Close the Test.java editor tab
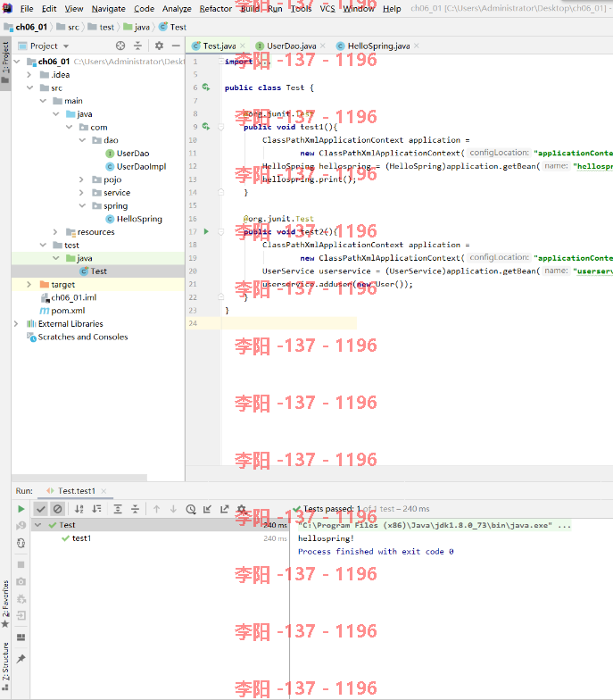 [x=243, y=46]
